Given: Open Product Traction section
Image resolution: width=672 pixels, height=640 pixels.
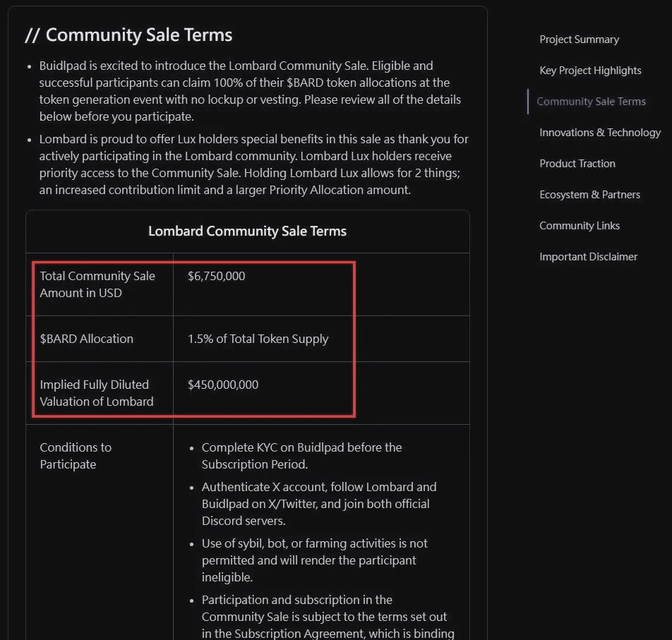Looking at the screenshot, I should point(577,164).
